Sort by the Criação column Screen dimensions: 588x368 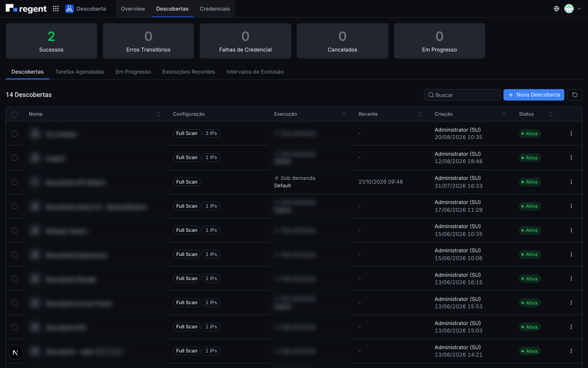tap(504, 114)
